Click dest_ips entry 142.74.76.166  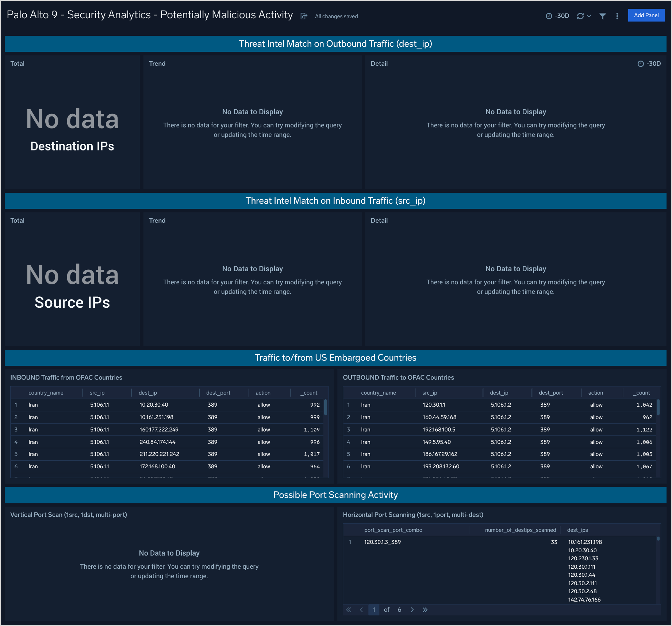584,599
